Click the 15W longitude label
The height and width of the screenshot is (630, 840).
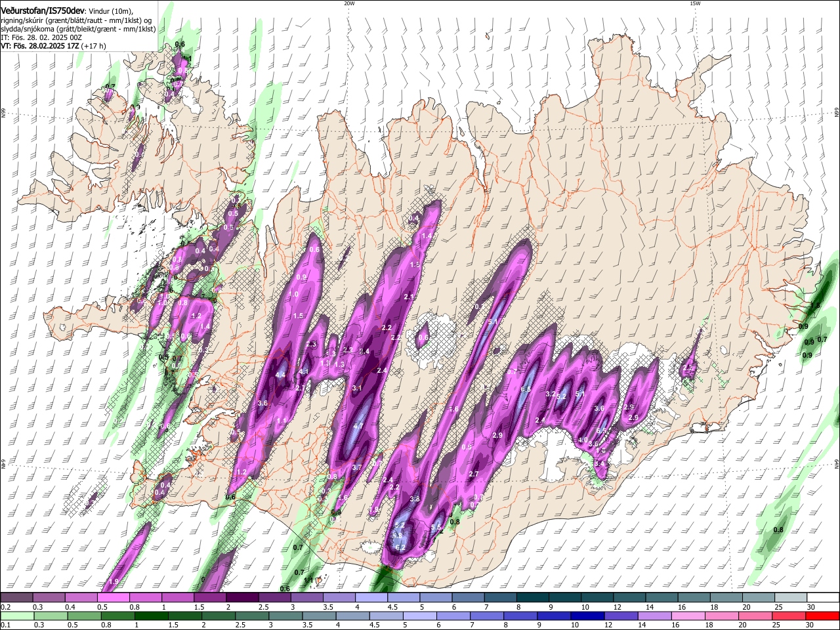[x=695, y=3]
